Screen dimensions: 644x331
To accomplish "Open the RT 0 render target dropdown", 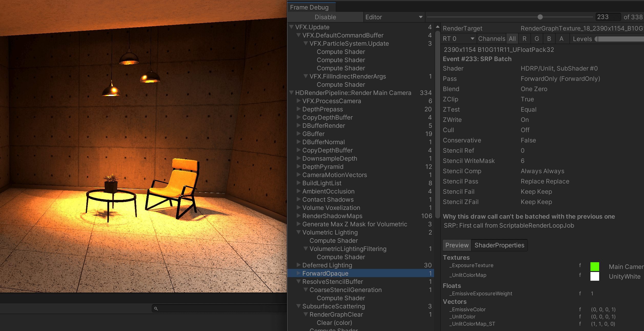I will point(458,39).
